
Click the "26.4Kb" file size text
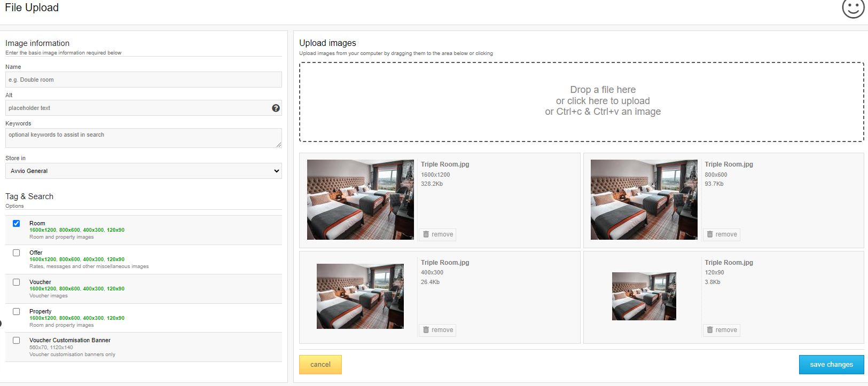pos(430,282)
